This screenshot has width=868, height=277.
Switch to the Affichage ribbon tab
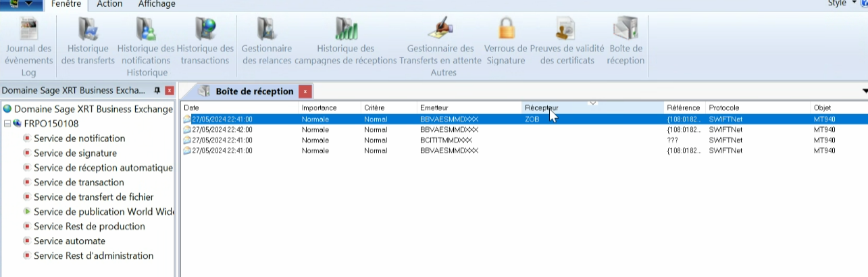click(157, 4)
